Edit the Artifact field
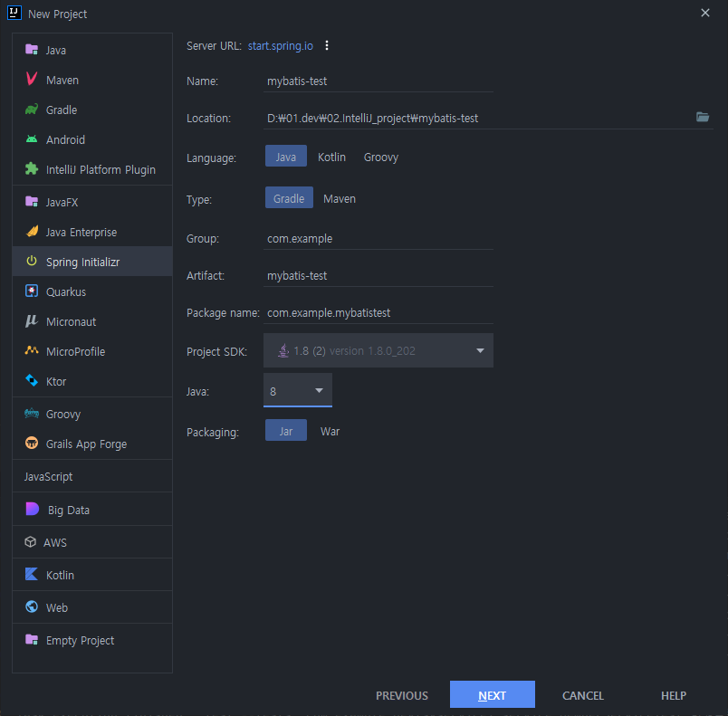The height and width of the screenshot is (716, 728). click(x=378, y=276)
